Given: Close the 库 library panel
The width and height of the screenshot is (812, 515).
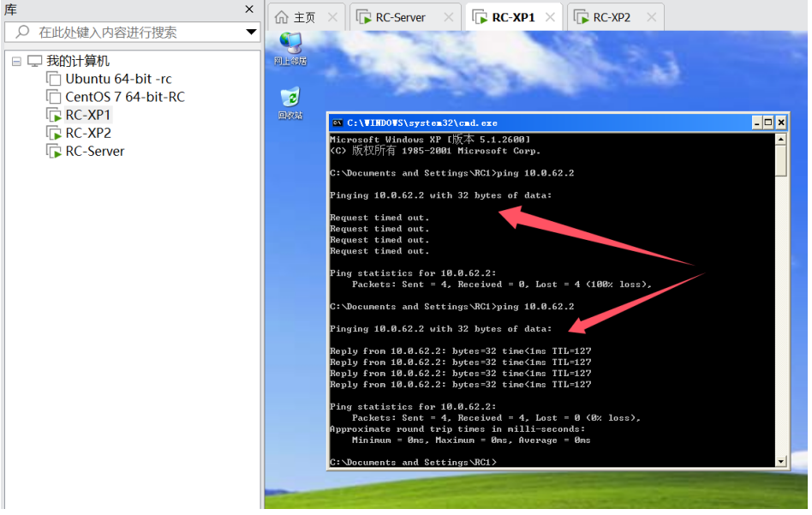Looking at the screenshot, I should tap(249, 9).
